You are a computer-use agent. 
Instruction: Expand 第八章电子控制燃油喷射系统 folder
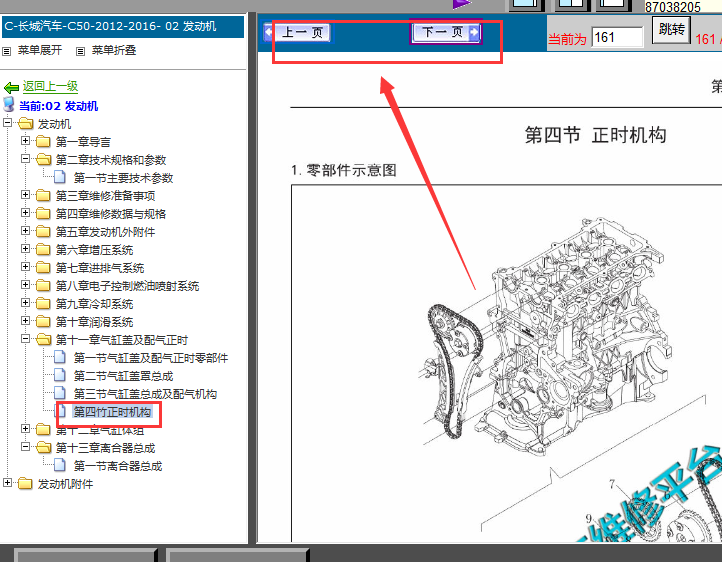[25, 284]
